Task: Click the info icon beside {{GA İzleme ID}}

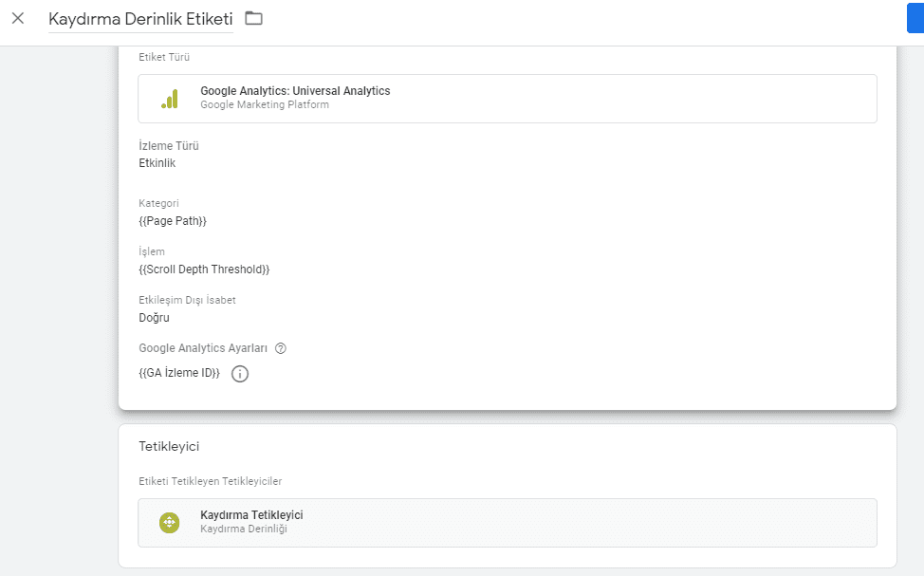Action: tap(240, 374)
